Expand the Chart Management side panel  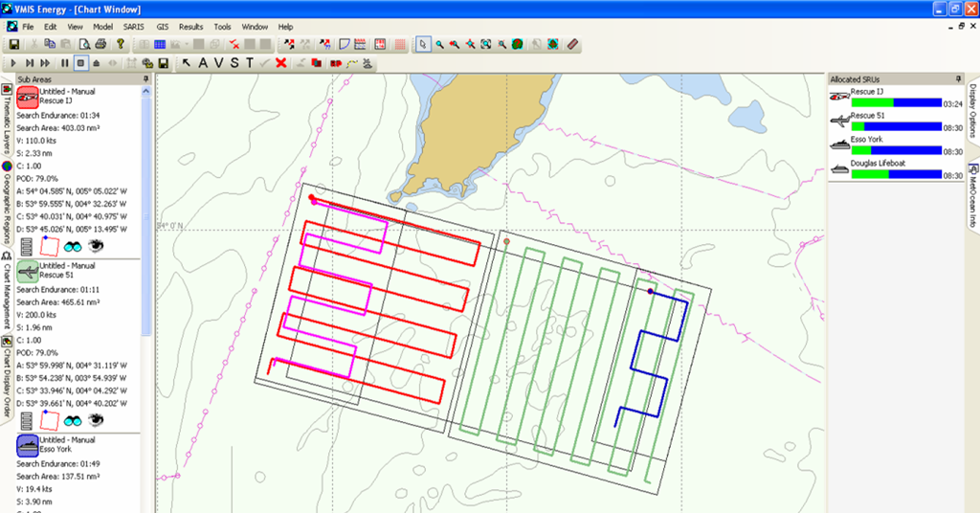click(x=7, y=292)
